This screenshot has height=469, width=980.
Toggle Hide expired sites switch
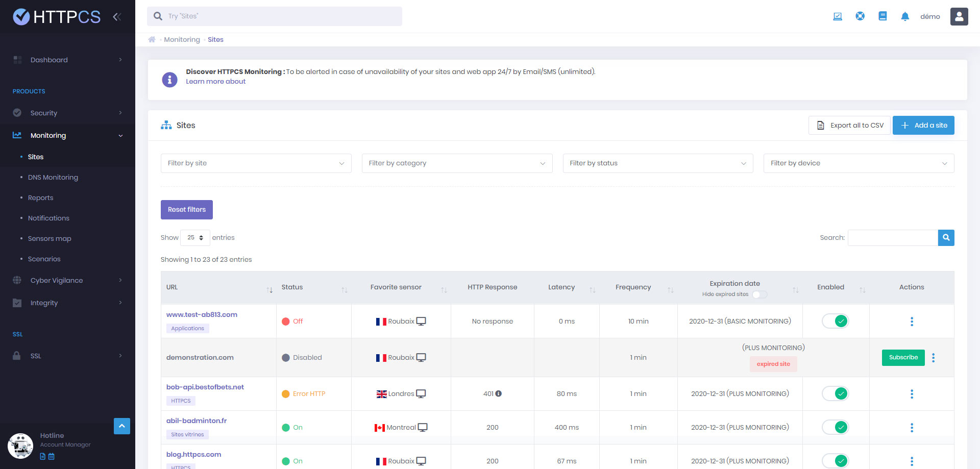[x=759, y=294]
